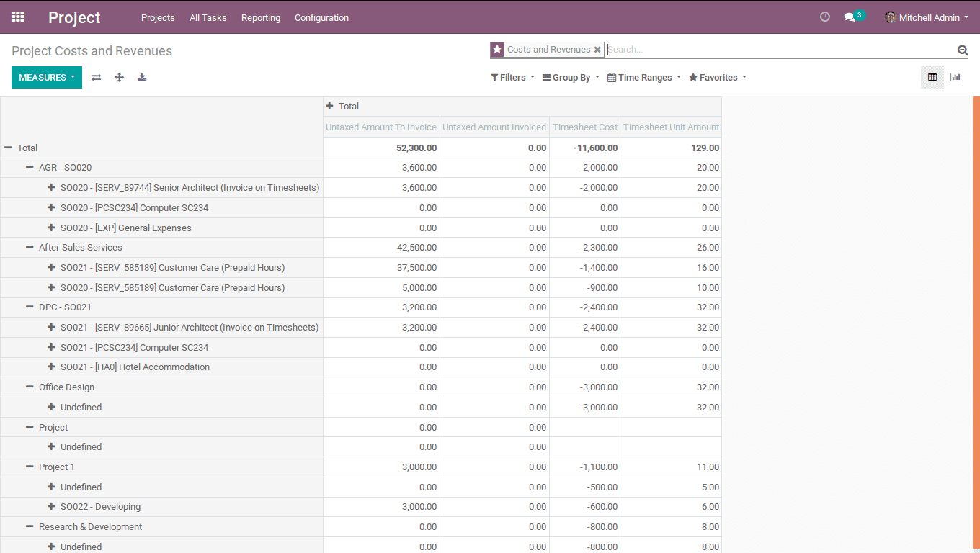Open the Measures dropdown
This screenshot has width=980, height=553.
[x=47, y=78]
